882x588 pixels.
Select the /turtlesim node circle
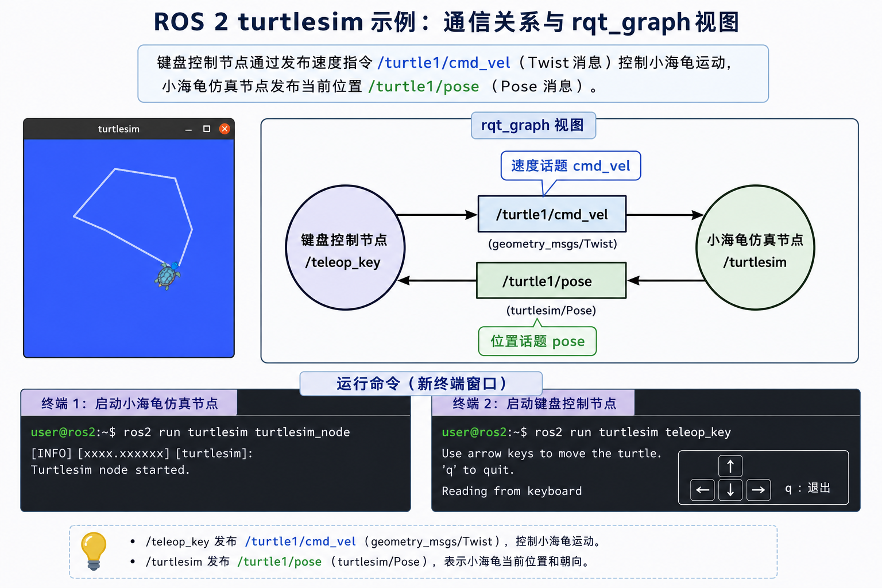pyautogui.click(x=755, y=247)
